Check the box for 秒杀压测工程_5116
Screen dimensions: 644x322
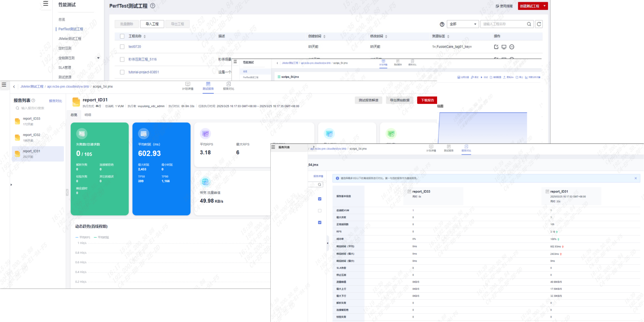point(122,60)
